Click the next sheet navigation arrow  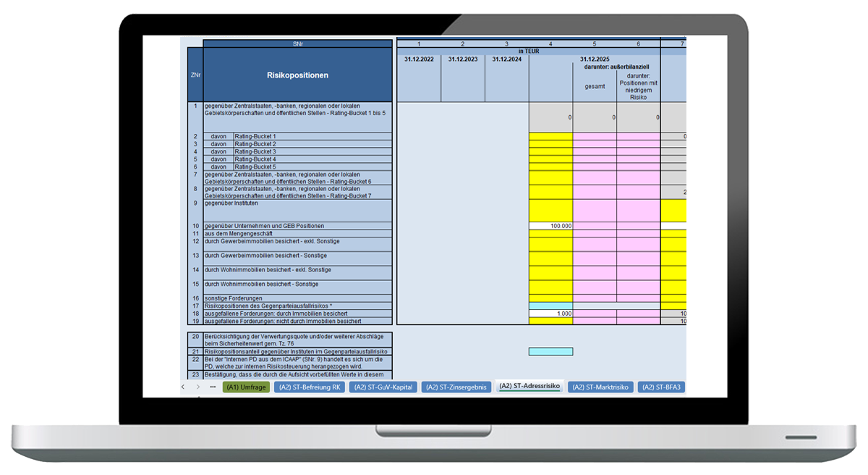[x=198, y=387]
